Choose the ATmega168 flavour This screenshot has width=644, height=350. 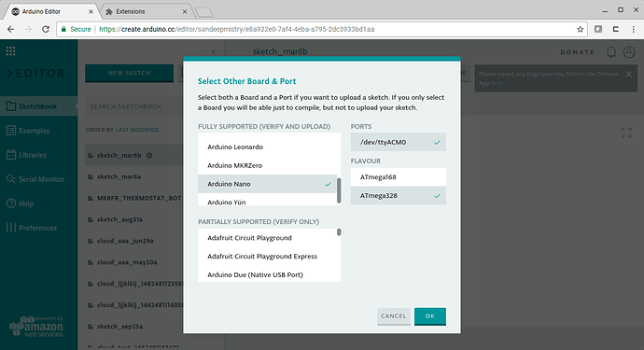(x=398, y=177)
